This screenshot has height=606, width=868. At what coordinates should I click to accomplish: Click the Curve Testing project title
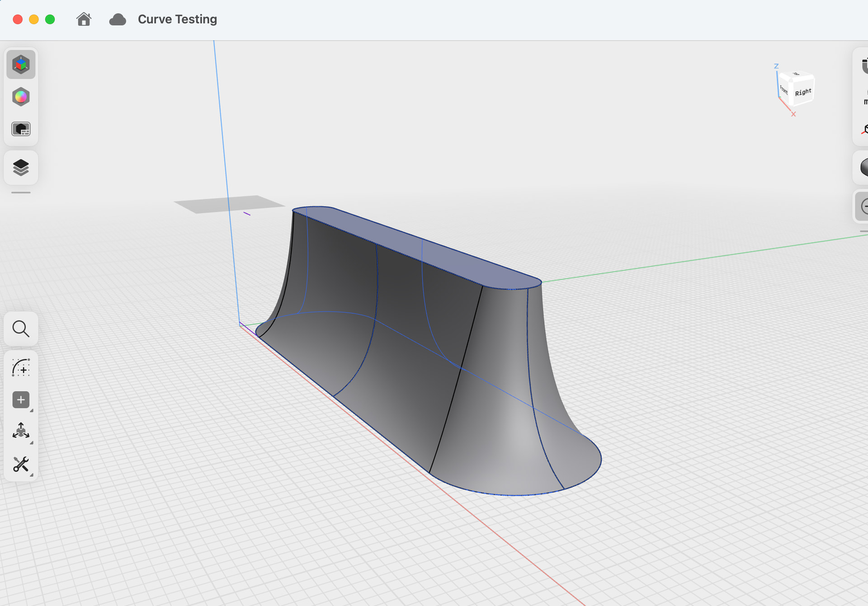tap(177, 19)
